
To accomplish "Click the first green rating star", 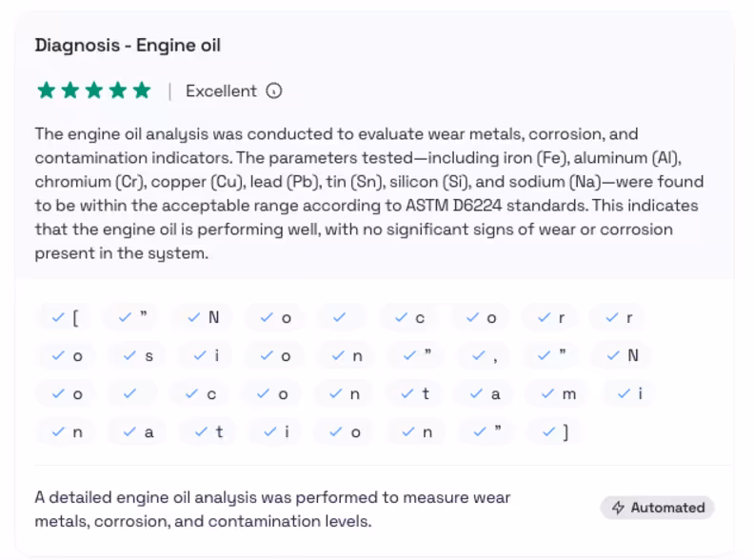I will (x=46, y=90).
